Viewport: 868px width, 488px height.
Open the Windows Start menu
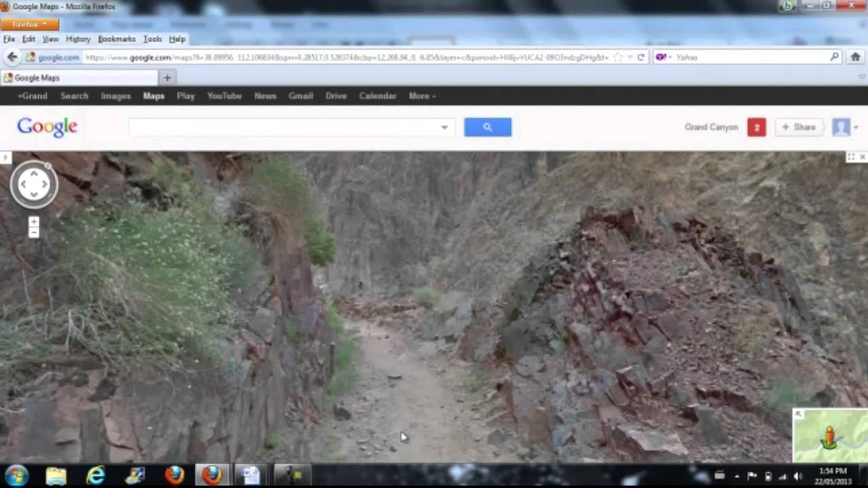coord(16,475)
